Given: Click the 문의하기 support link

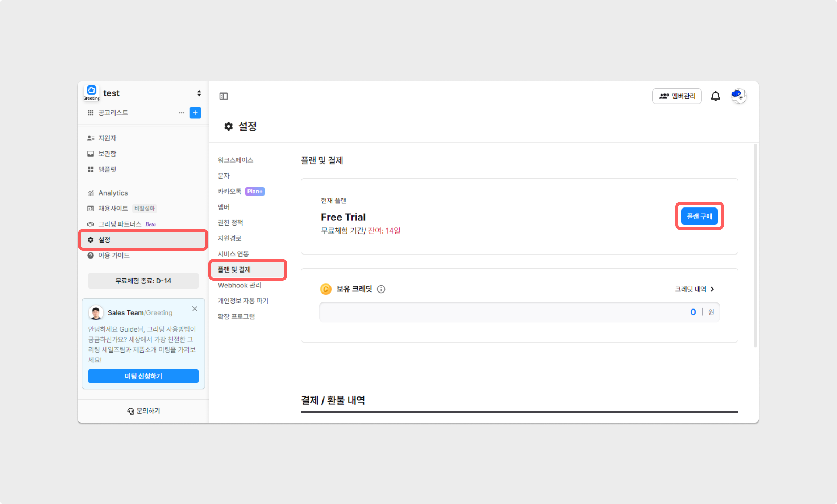Looking at the screenshot, I should point(144,411).
